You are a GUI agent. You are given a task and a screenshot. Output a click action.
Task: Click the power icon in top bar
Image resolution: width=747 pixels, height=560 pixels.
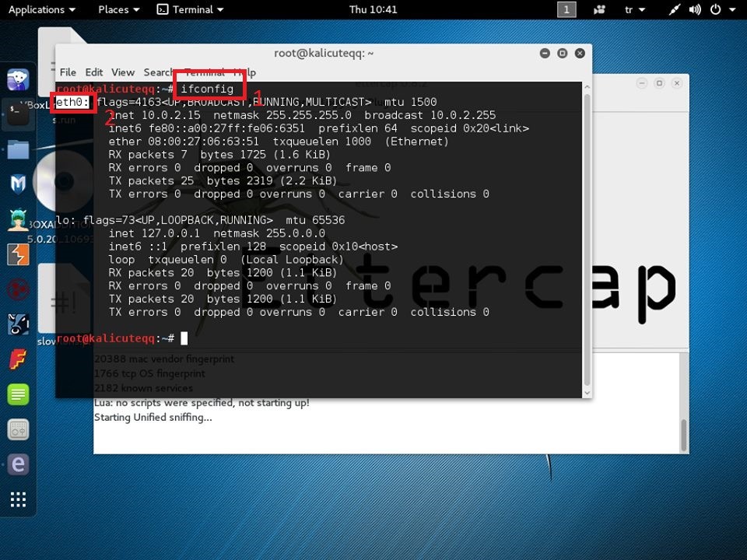tap(715, 9)
